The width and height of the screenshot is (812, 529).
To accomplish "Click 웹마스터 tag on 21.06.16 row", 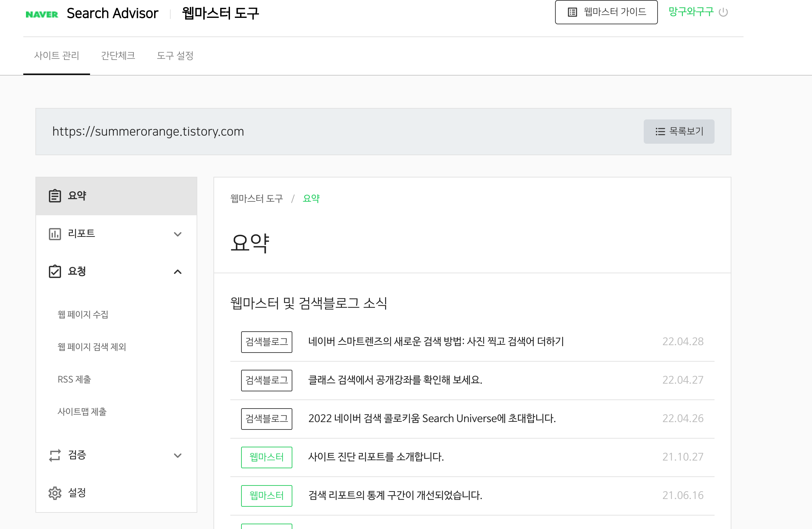I will [x=266, y=496].
